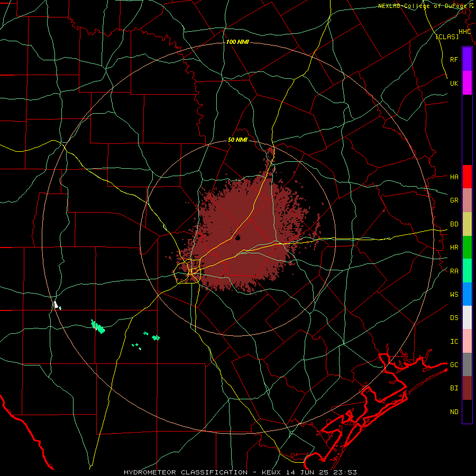The image size is (476, 476).
Task: Click the GR legend label
Action: [454, 200]
